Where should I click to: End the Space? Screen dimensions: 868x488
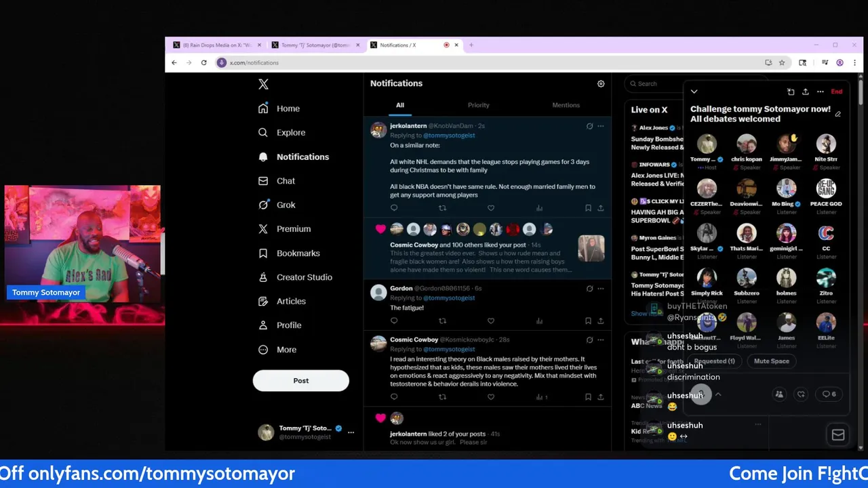(837, 91)
